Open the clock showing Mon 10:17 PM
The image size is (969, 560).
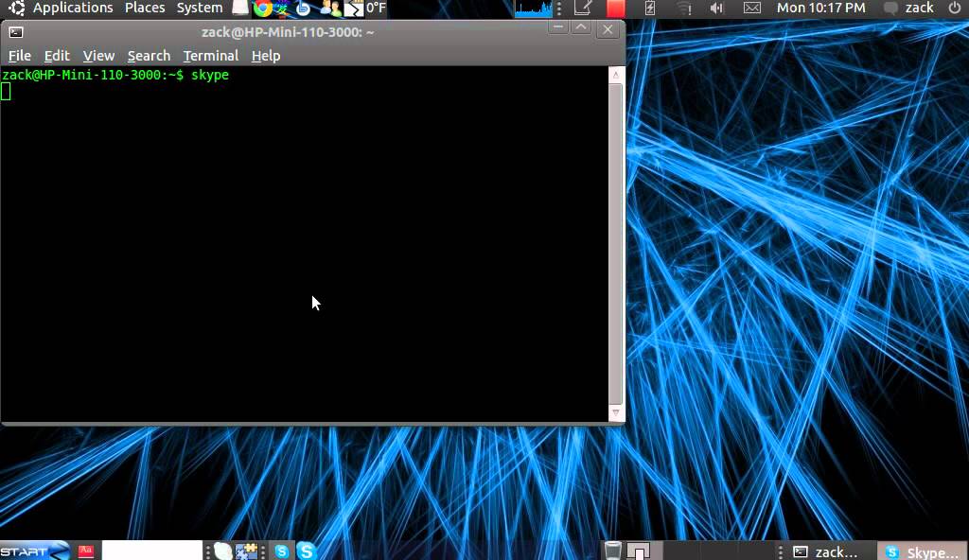[x=820, y=8]
